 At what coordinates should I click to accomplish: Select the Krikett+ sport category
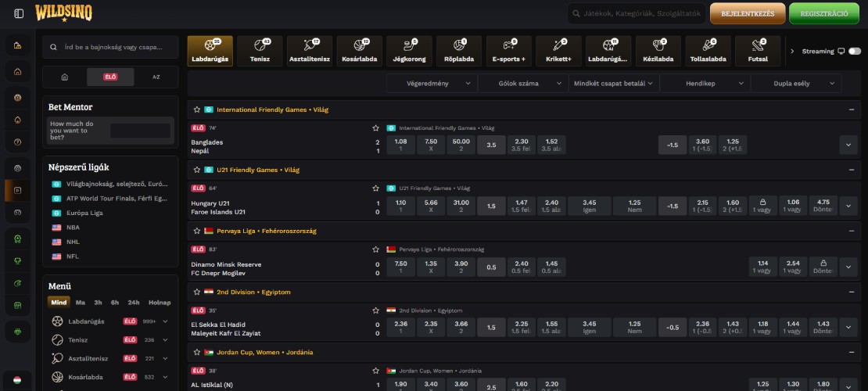558,51
